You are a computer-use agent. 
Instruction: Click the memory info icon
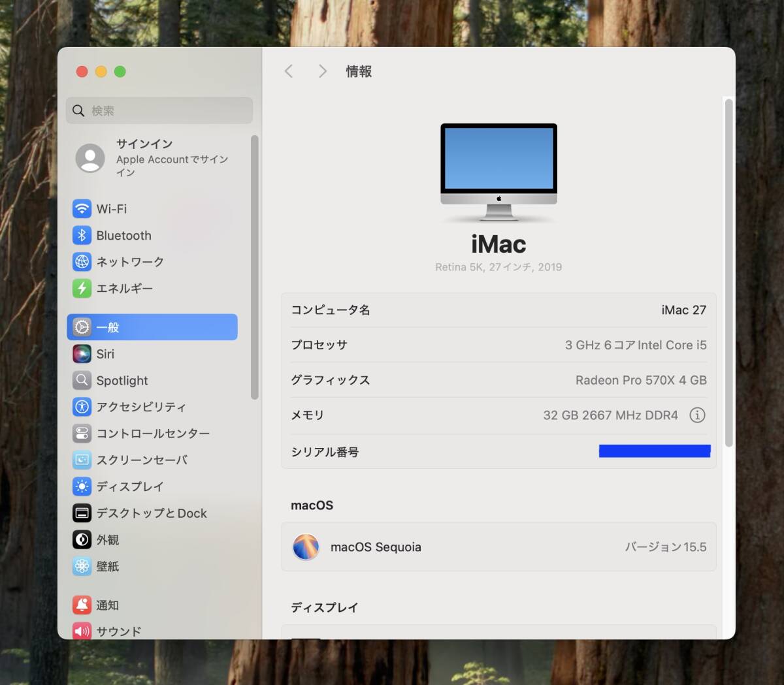[697, 415]
